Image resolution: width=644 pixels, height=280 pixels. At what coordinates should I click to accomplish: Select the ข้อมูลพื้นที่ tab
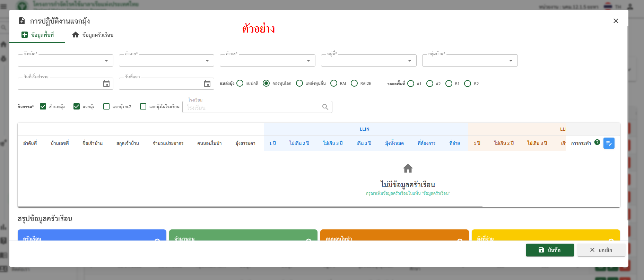(x=37, y=35)
